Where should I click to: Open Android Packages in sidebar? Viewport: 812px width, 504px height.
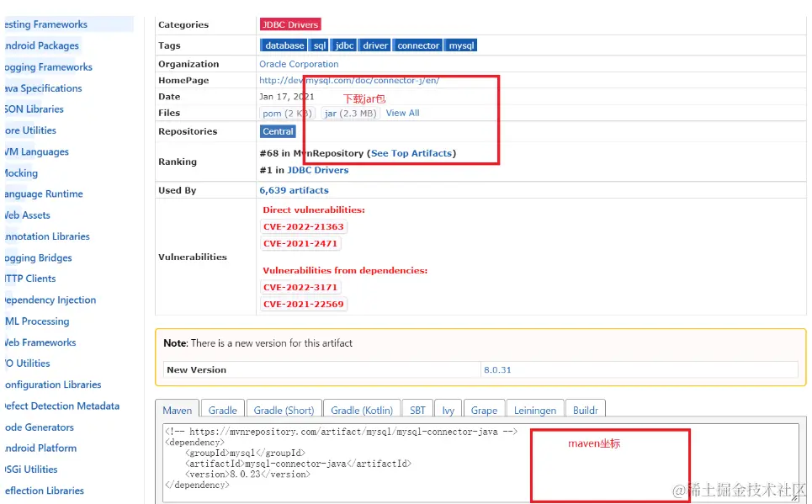(41, 45)
